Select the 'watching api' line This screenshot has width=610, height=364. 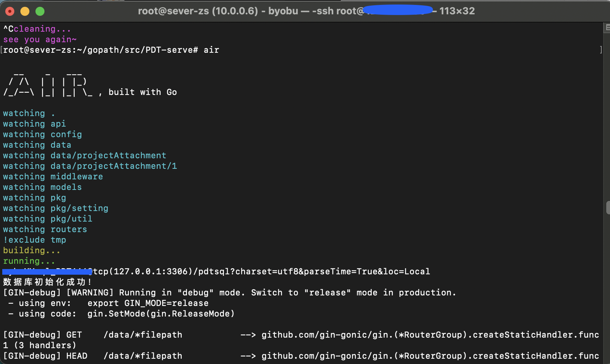(34, 124)
